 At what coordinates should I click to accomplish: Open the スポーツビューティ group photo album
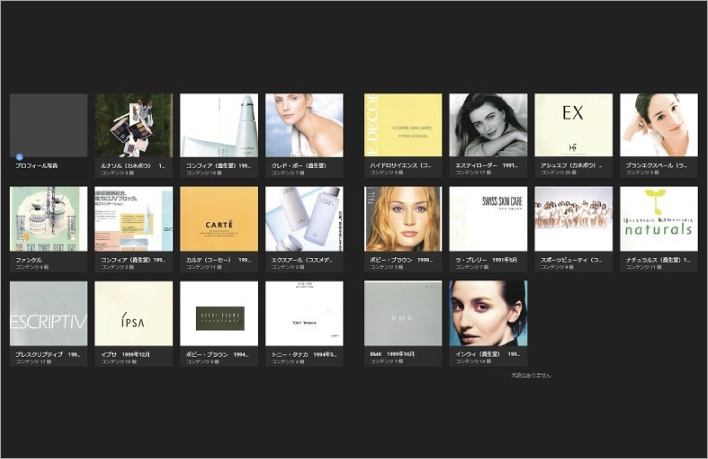pyautogui.click(x=573, y=219)
